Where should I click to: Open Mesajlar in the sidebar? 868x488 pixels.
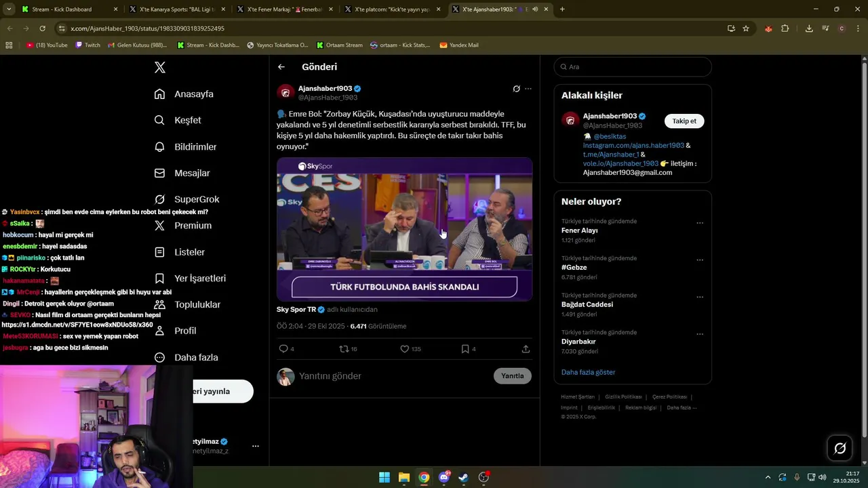[182, 174]
